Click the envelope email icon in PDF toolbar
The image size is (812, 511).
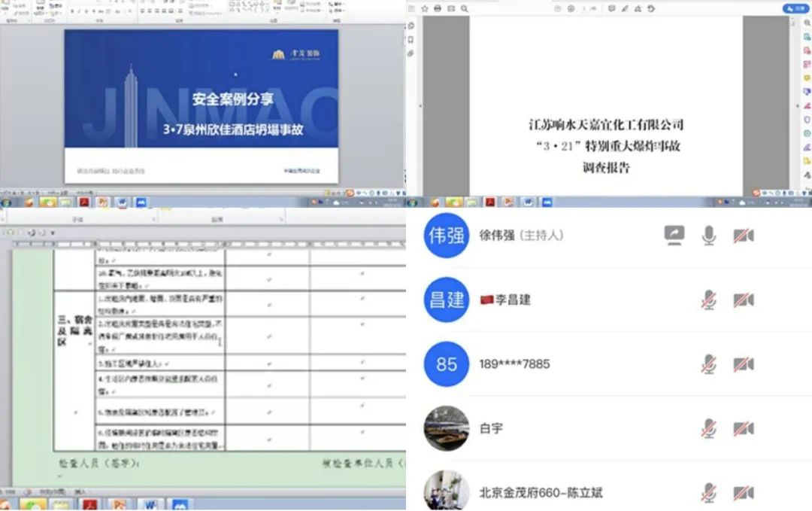451,9
